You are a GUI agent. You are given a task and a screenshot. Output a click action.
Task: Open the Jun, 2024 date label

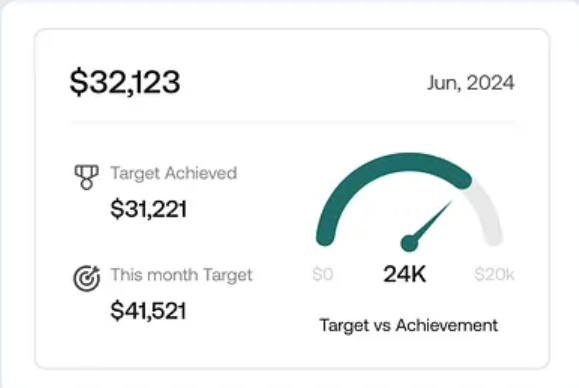click(x=470, y=83)
